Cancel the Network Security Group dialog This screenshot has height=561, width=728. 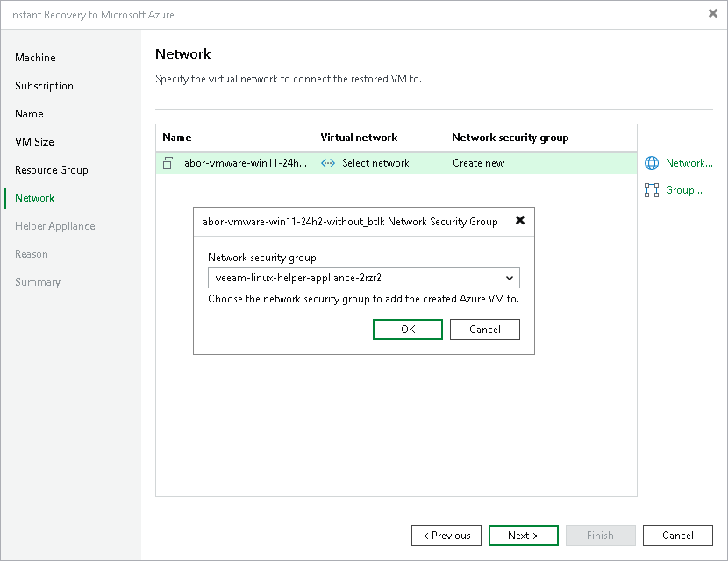(x=485, y=330)
